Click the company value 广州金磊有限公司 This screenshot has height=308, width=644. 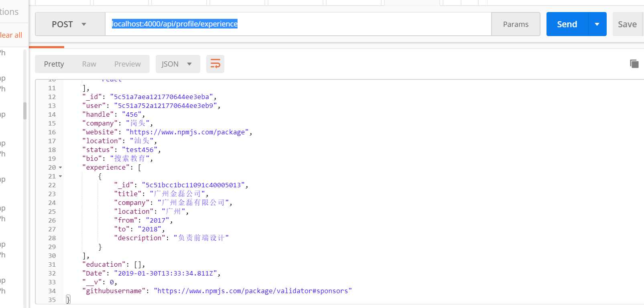coord(193,203)
